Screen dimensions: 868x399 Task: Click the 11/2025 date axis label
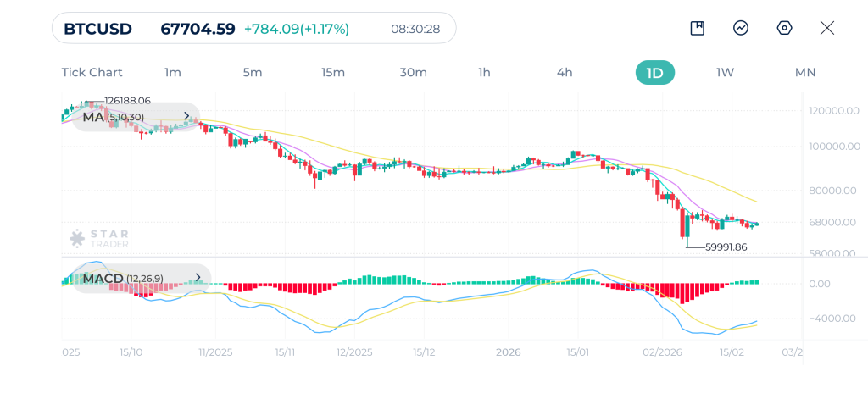[216, 352]
